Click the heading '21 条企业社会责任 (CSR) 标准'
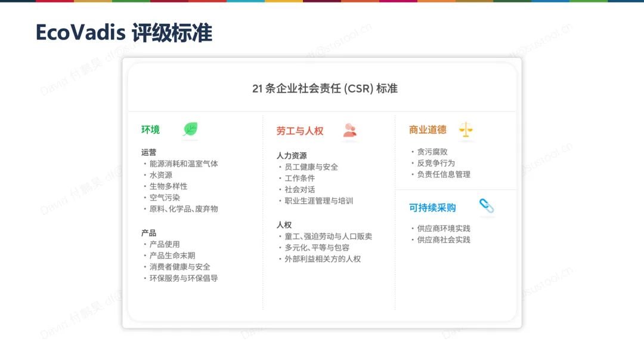Image resolution: width=644 pixels, height=363 pixels. (325, 88)
